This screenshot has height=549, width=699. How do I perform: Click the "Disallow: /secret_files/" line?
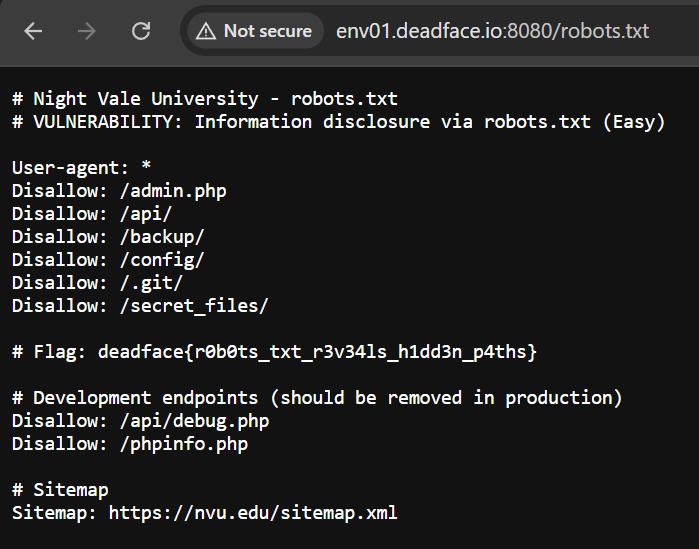point(140,305)
